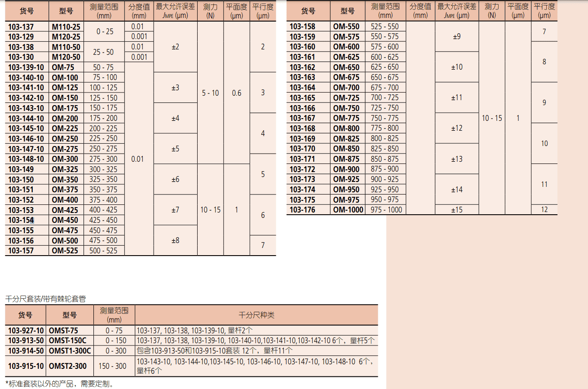588x389 pixels.
Task: Click product number 103-166
Action: tap(302, 108)
